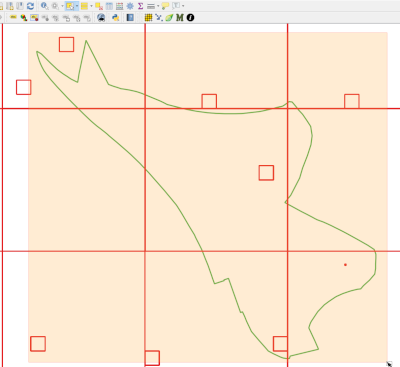Choose the Select Features by area tool
This screenshot has height=367, width=400.
pos(70,6)
